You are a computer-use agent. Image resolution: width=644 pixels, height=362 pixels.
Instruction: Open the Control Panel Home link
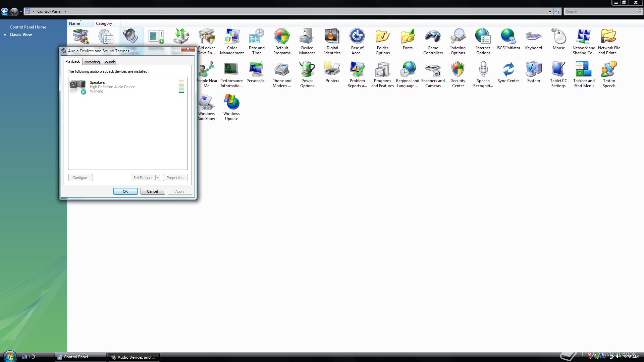point(28,27)
